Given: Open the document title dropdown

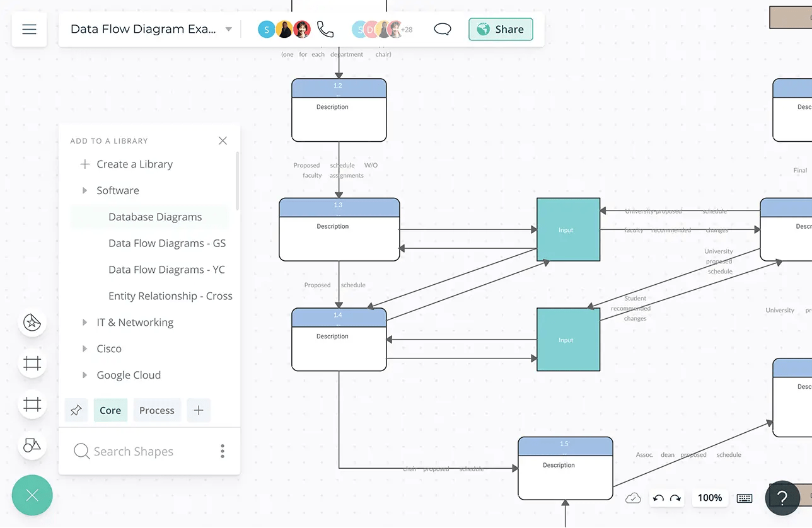Looking at the screenshot, I should tap(228, 29).
